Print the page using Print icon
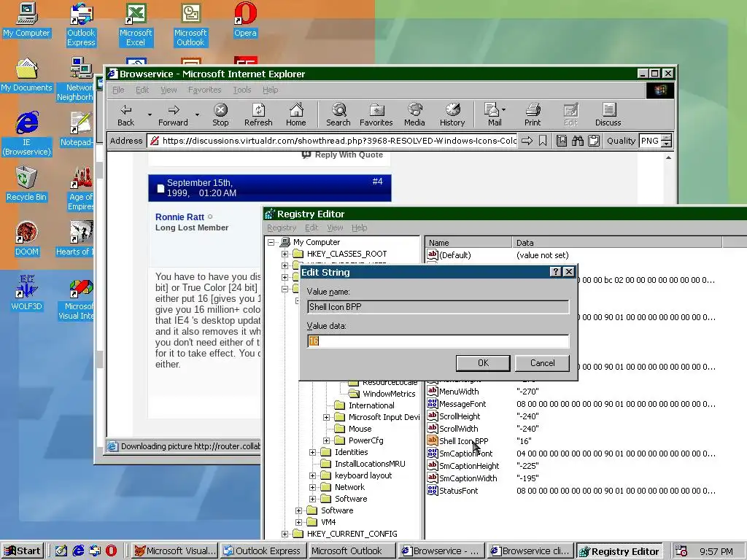This screenshot has width=747, height=560. click(x=532, y=115)
